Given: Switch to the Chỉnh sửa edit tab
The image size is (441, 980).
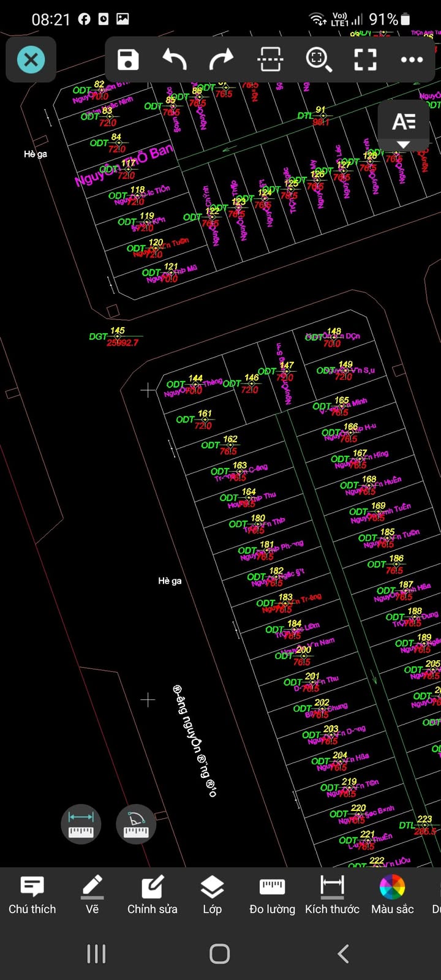Looking at the screenshot, I should pos(153,895).
